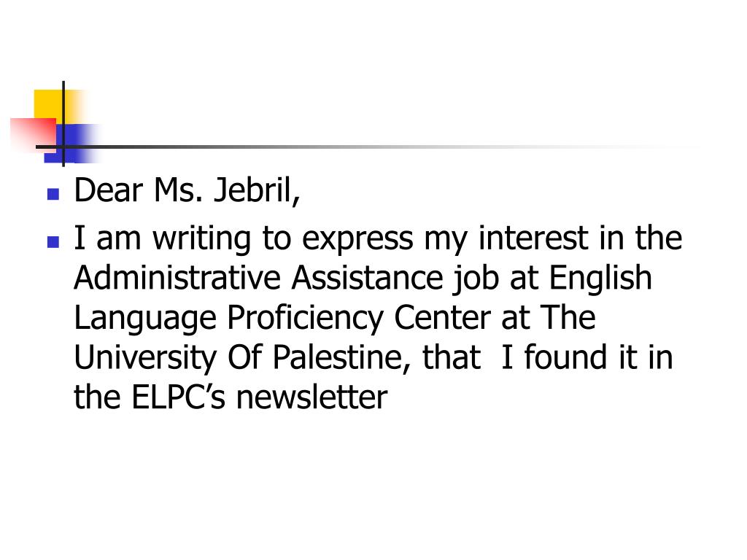
Task: Click the word "express" in the paragraph
Action: point(357,239)
